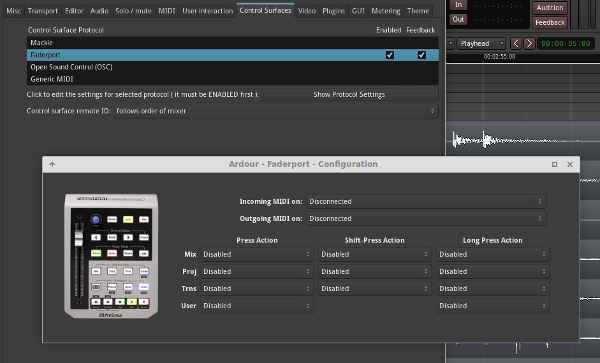Open Proj Shift-Press Action dropdown
The image size is (600, 363).
pyautogui.click(x=375, y=272)
